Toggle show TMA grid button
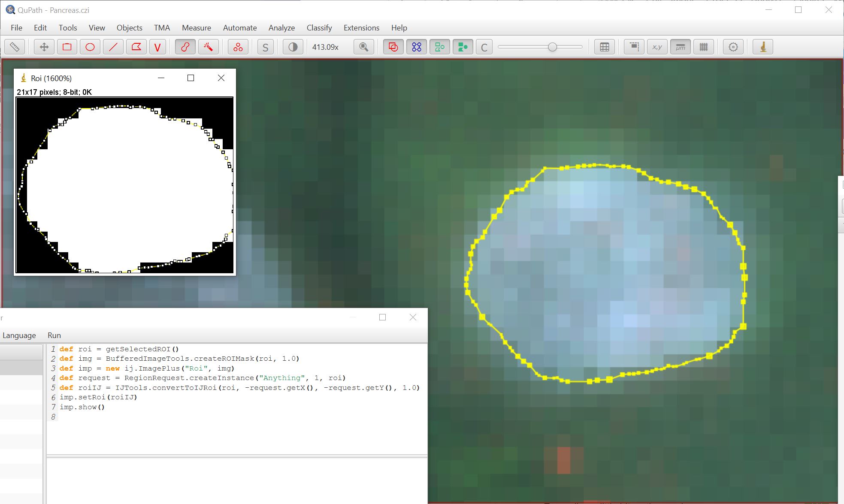 pos(417,47)
